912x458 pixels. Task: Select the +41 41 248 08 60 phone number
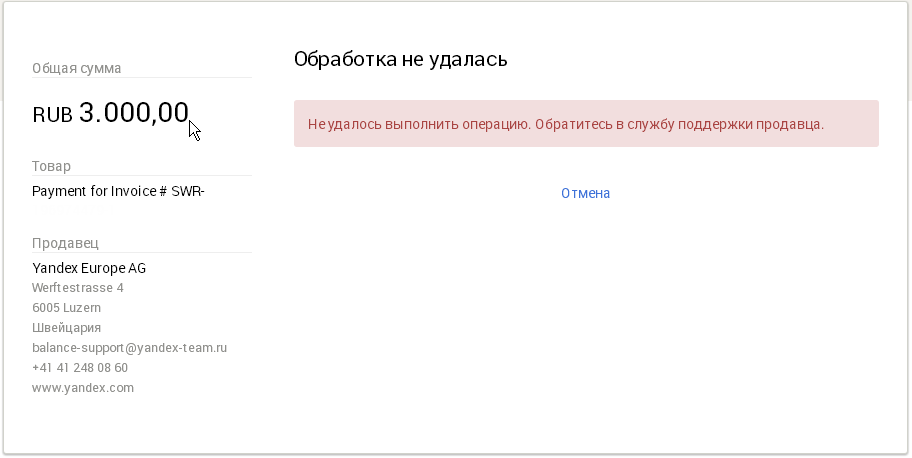click(x=80, y=368)
